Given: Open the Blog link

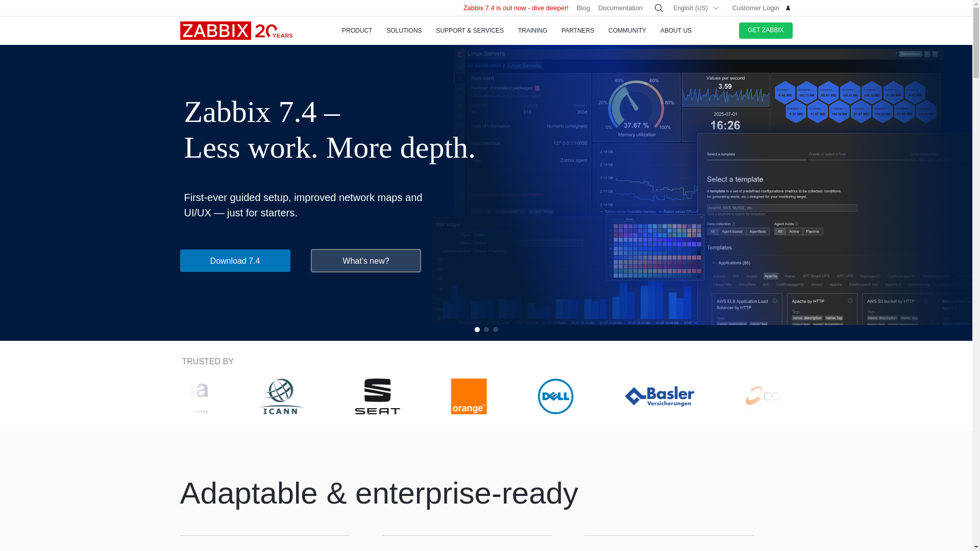Looking at the screenshot, I should 583,8.
